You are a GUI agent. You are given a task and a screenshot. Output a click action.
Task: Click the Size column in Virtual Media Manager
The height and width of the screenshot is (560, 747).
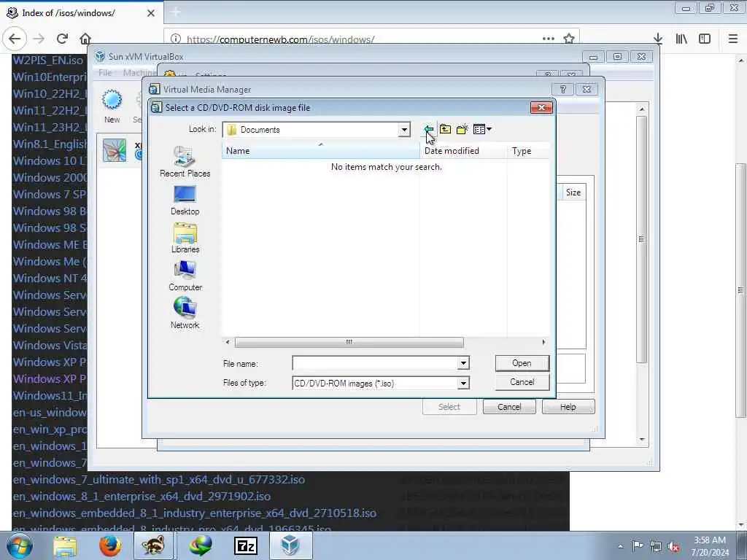573,192
